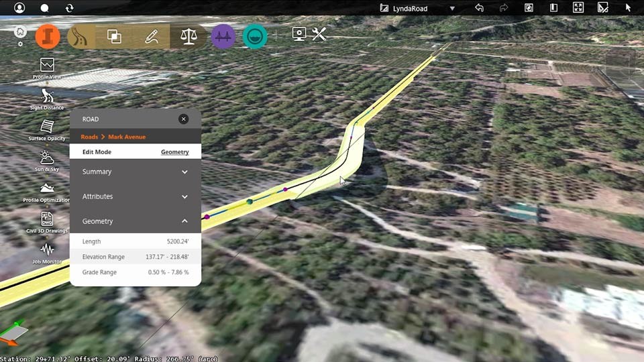
Task: Enter full screen mode
Action: pos(578,8)
